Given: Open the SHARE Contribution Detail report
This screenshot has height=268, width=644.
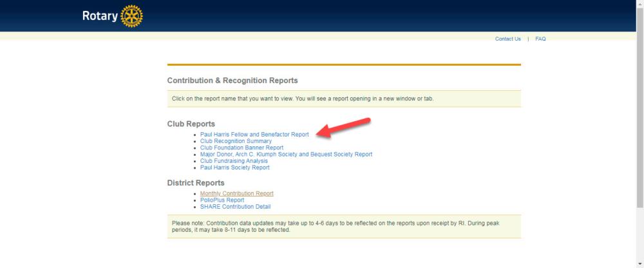Looking at the screenshot, I should [x=235, y=207].
